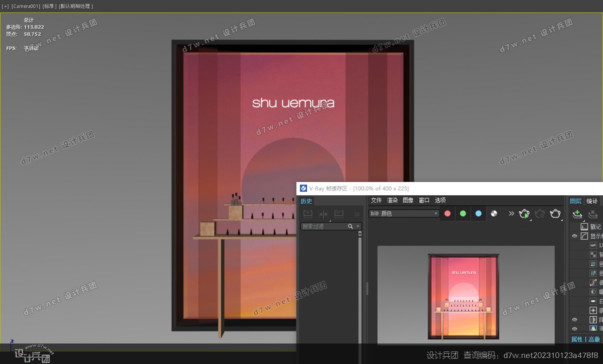The image size is (603, 364).
Task: Click the V-Ray logo in frame buffer title
Action: click(x=304, y=188)
